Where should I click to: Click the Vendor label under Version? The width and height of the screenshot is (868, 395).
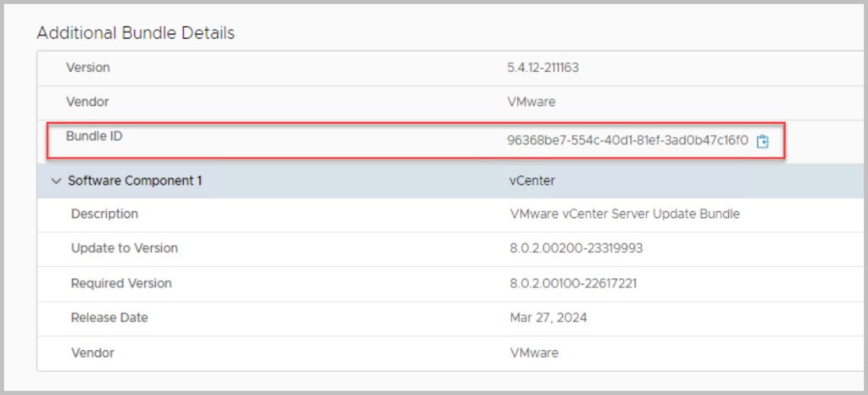pyautogui.click(x=87, y=102)
